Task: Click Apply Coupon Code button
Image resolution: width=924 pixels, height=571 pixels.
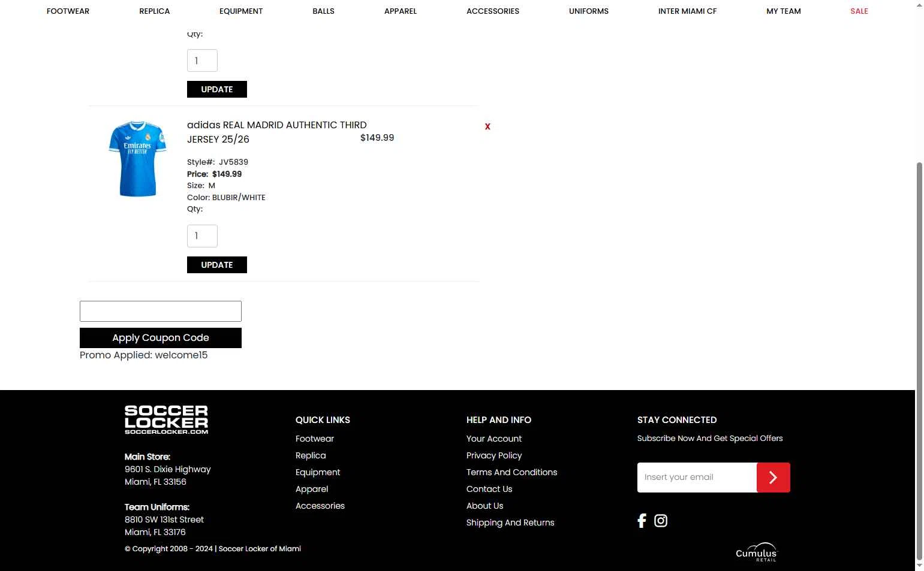Action: tap(161, 338)
